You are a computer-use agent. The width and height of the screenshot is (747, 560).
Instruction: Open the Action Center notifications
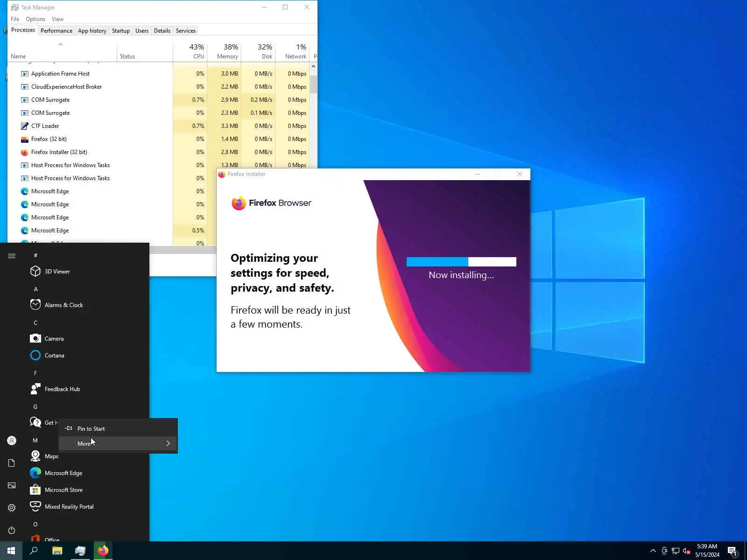(733, 551)
